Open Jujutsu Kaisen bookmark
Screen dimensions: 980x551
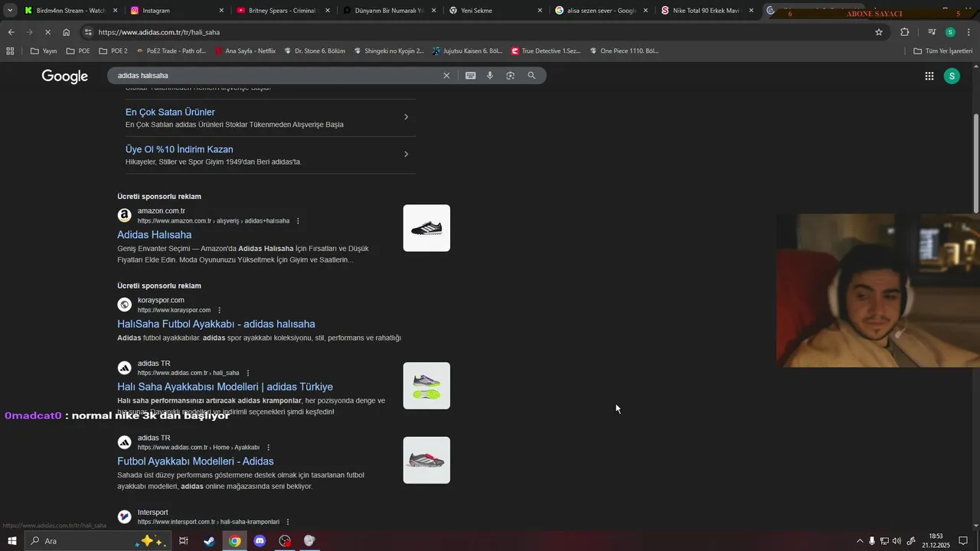[467, 51]
